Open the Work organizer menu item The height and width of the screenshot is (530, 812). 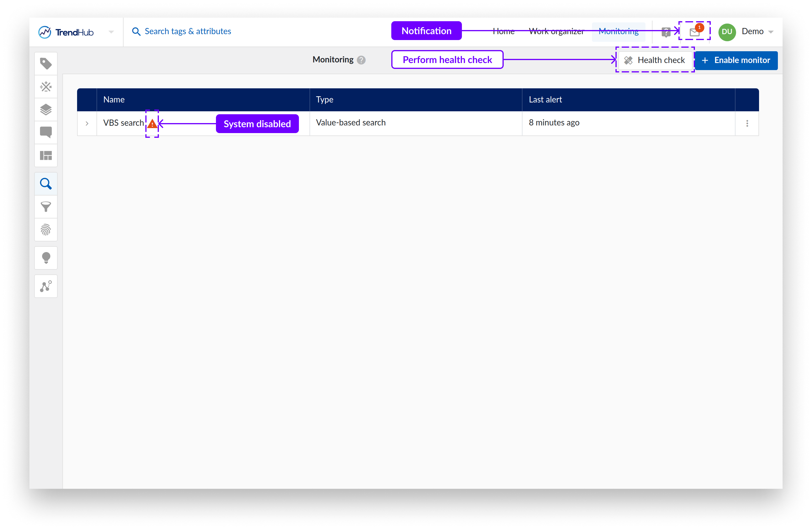click(x=556, y=32)
